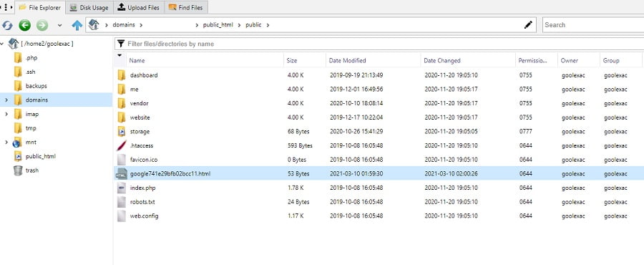Click 'domains' in the breadcrumb path
This screenshot has height=265, width=644.
click(x=124, y=24)
